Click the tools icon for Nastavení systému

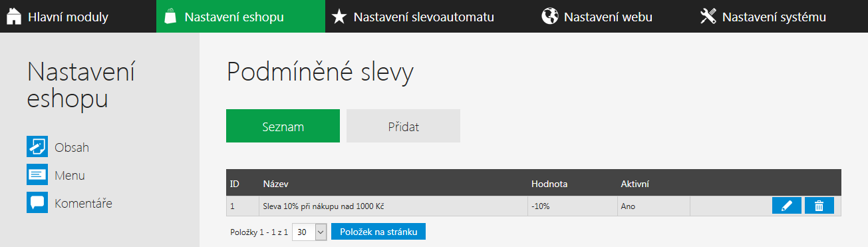(x=708, y=17)
